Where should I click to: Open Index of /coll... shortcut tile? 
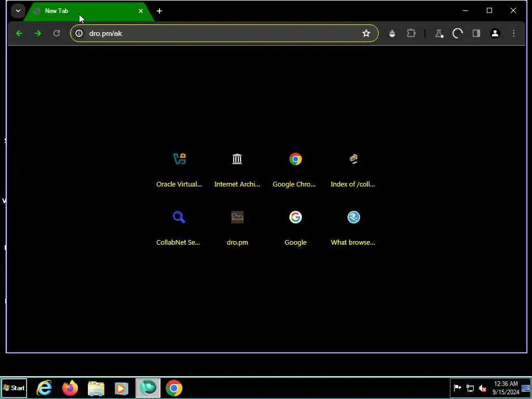pos(353,170)
